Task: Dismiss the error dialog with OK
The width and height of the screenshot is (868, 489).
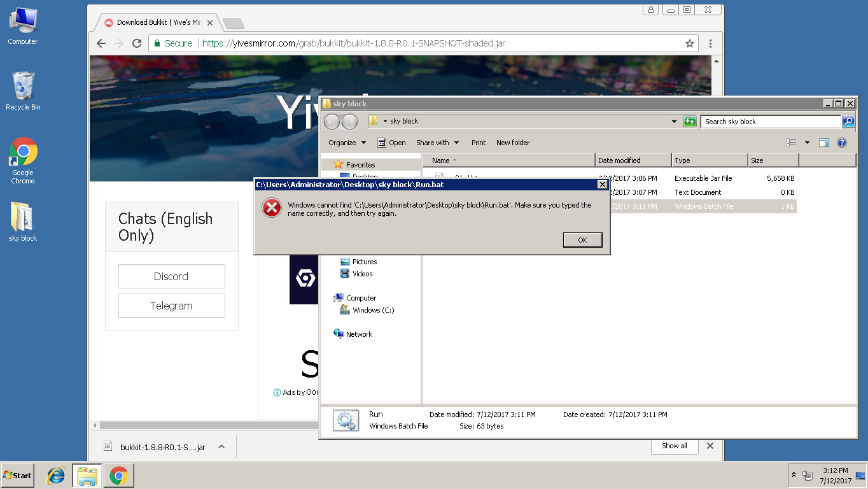Action: [x=582, y=240]
